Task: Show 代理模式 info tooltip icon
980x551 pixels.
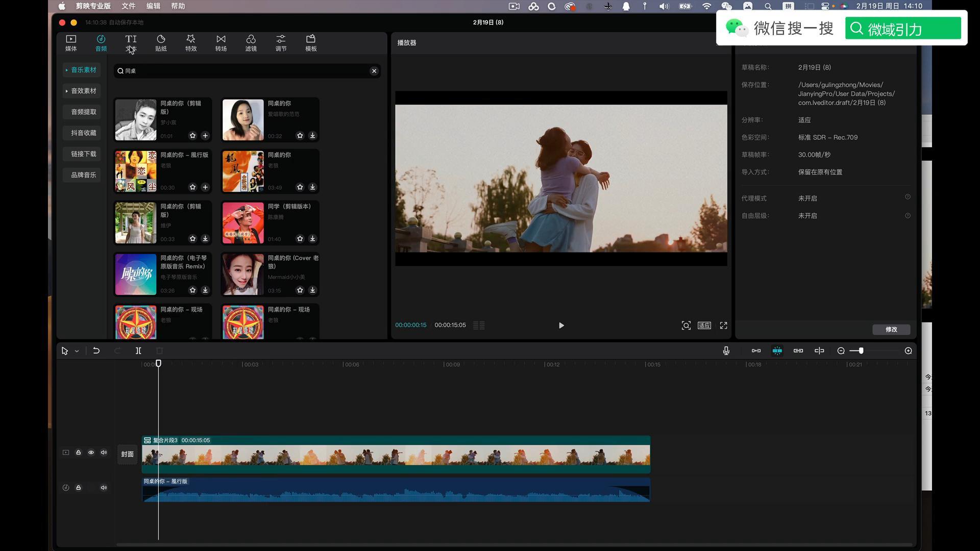Action: coord(908,197)
